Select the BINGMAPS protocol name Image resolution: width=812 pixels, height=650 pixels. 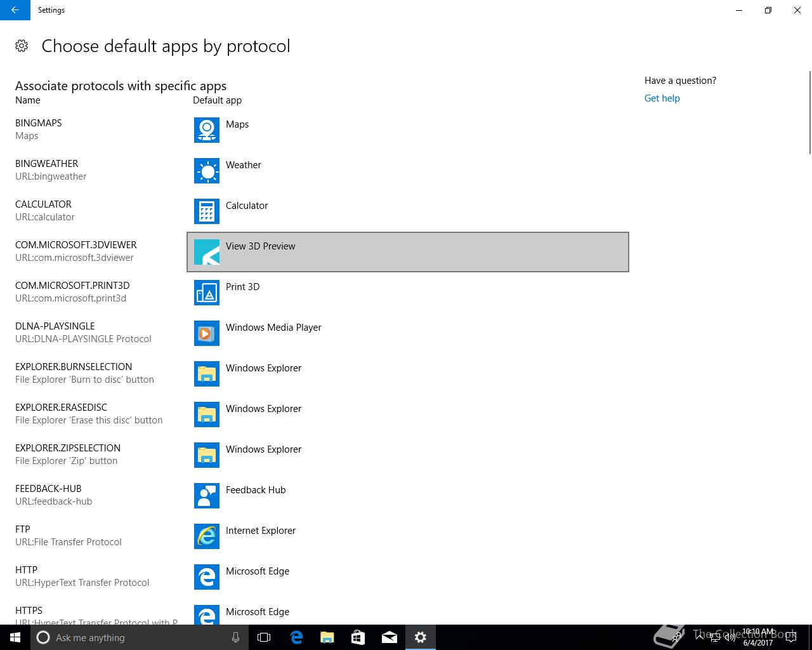pos(39,123)
